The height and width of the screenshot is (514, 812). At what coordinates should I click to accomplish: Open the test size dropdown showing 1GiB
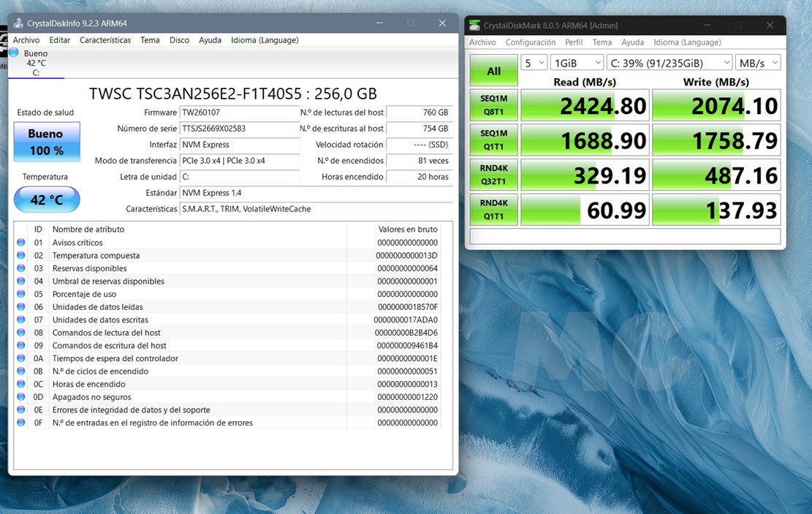click(577, 63)
